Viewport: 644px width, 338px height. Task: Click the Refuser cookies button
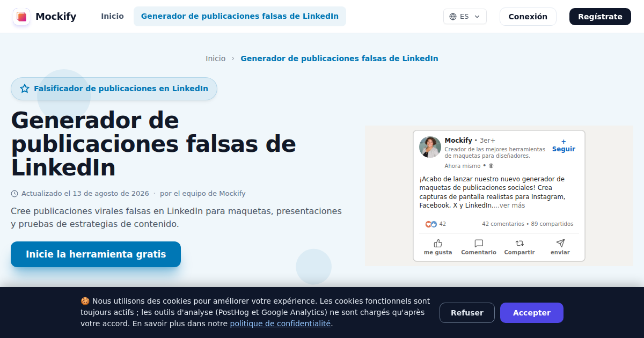467,313
